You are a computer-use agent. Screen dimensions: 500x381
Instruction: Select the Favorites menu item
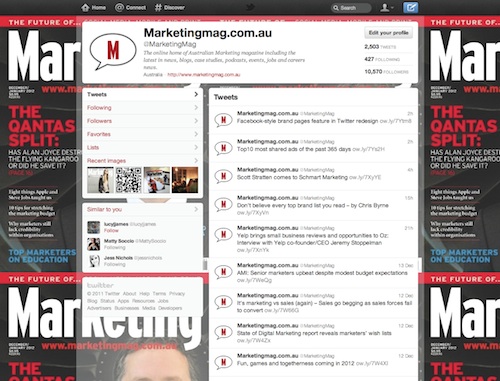(x=142, y=134)
